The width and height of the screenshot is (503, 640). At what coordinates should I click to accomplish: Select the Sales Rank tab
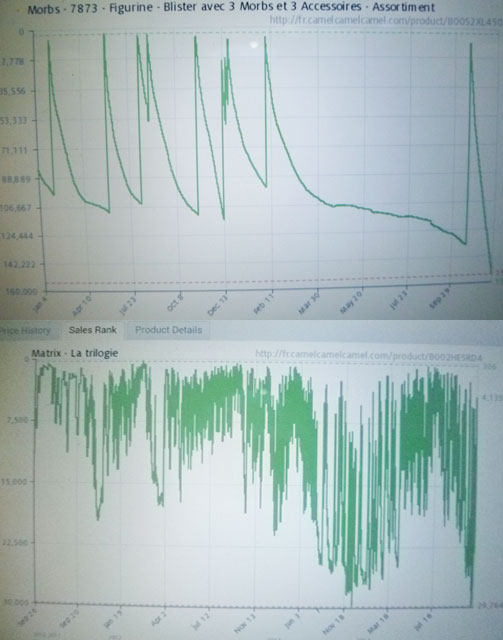[93, 330]
